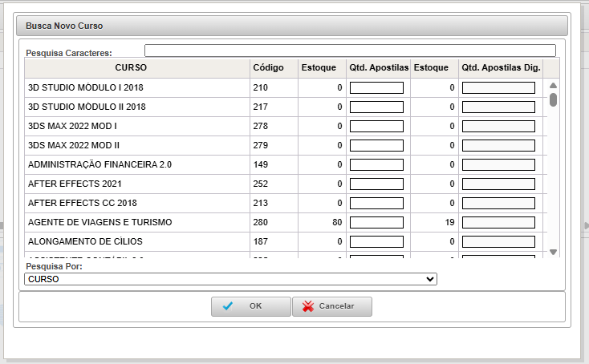Image resolution: width=589 pixels, height=364 pixels.
Task: Click Qtd. Apostilas Dig. field for 3D STUDIO MÓDULO II 2018
Action: (x=498, y=107)
